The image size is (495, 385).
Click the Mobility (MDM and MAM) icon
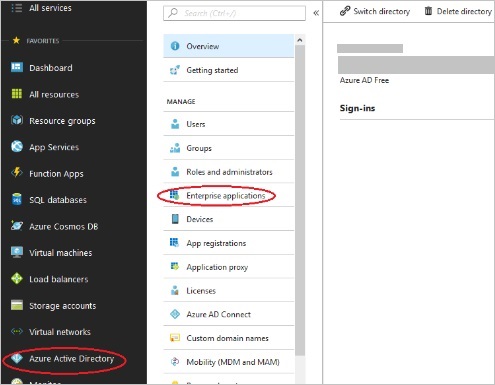(x=175, y=362)
